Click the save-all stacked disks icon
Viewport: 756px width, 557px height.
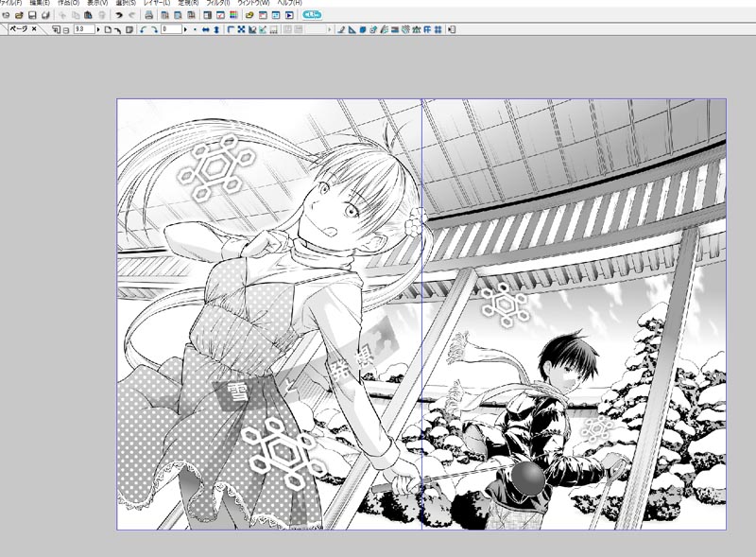click(x=45, y=15)
